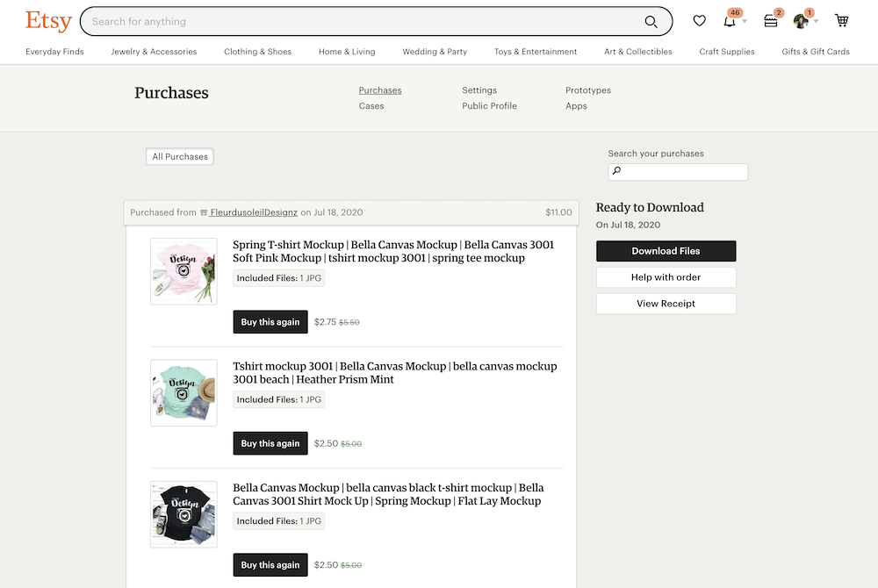Click shop icon beside FleurdusoleilDesignz
The height and width of the screenshot is (588, 878).
coord(204,212)
